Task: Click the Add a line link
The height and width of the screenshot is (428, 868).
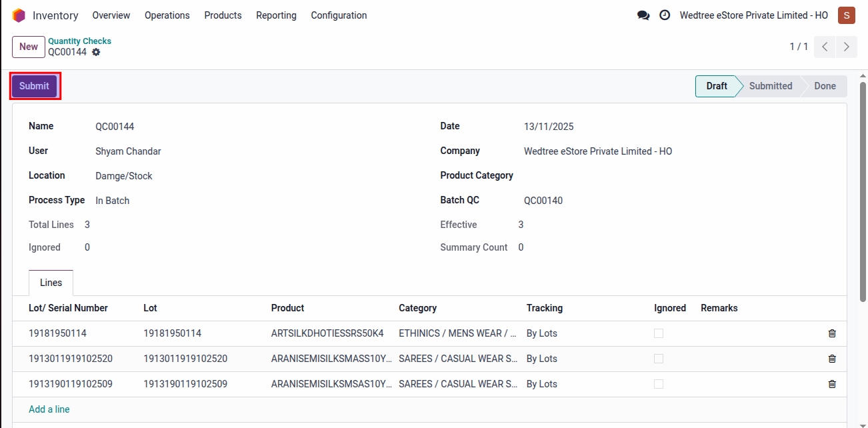Action: click(49, 409)
